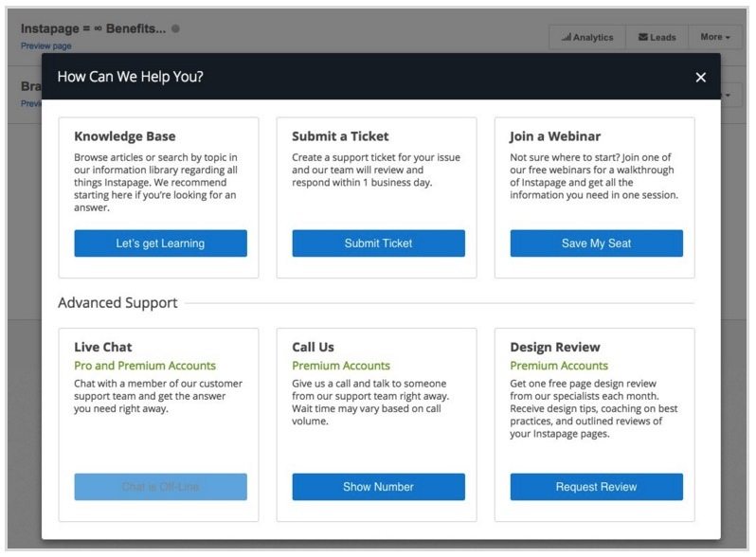This screenshot has width=756, height=557.
Task: Click the Request Review button
Action: (x=597, y=487)
